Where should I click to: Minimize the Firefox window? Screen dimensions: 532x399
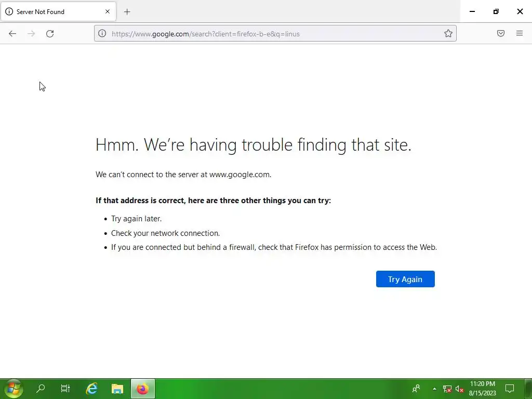coord(472,11)
